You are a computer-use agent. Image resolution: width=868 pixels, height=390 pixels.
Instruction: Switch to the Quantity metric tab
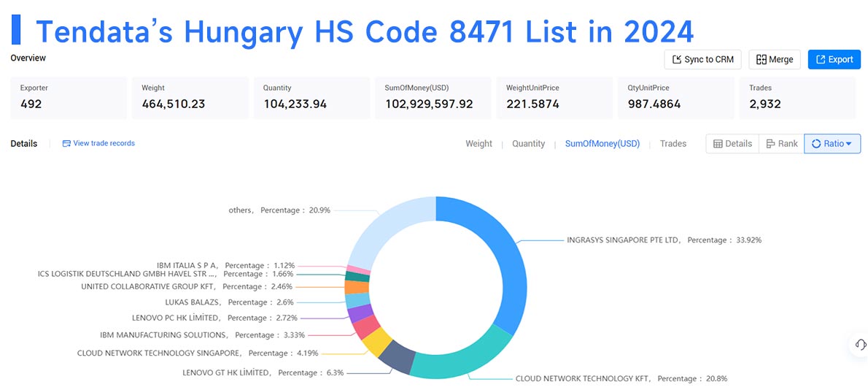click(x=528, y=143)
